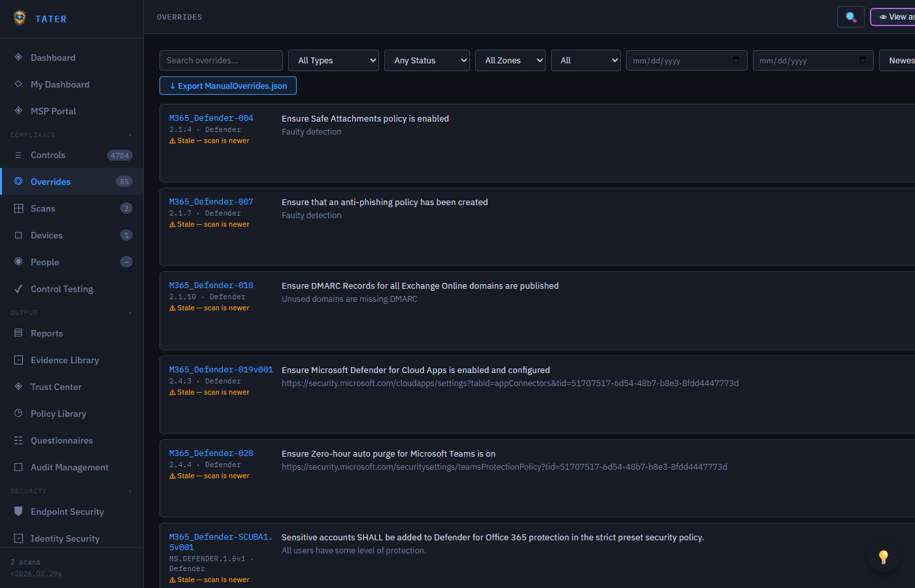Viewport: 915px width, 588px height.
Task: Collapse the Output sidebar section
Action: click(130, 313)
